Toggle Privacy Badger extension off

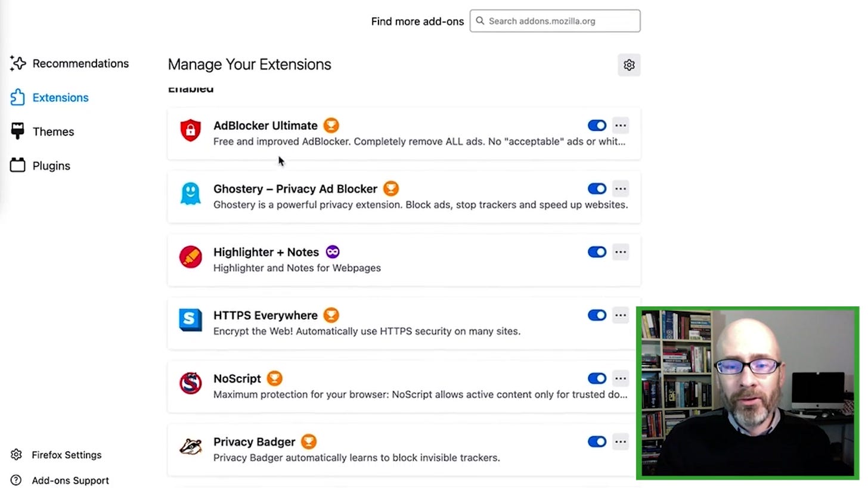(x=597, y=442)
